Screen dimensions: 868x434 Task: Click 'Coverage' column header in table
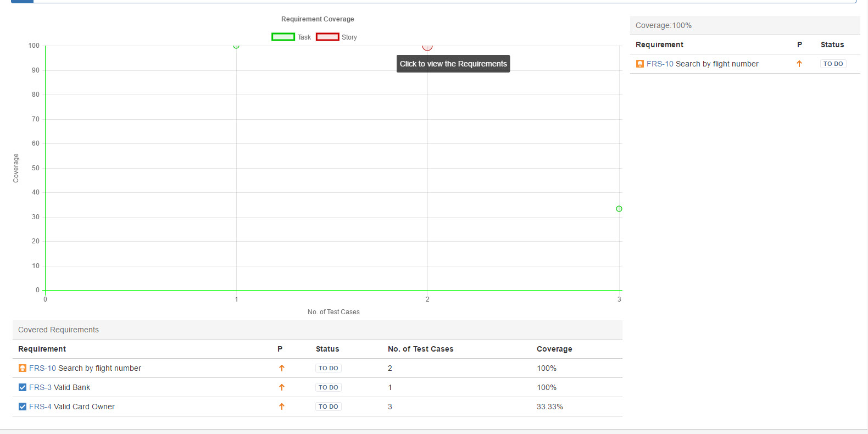554,349
